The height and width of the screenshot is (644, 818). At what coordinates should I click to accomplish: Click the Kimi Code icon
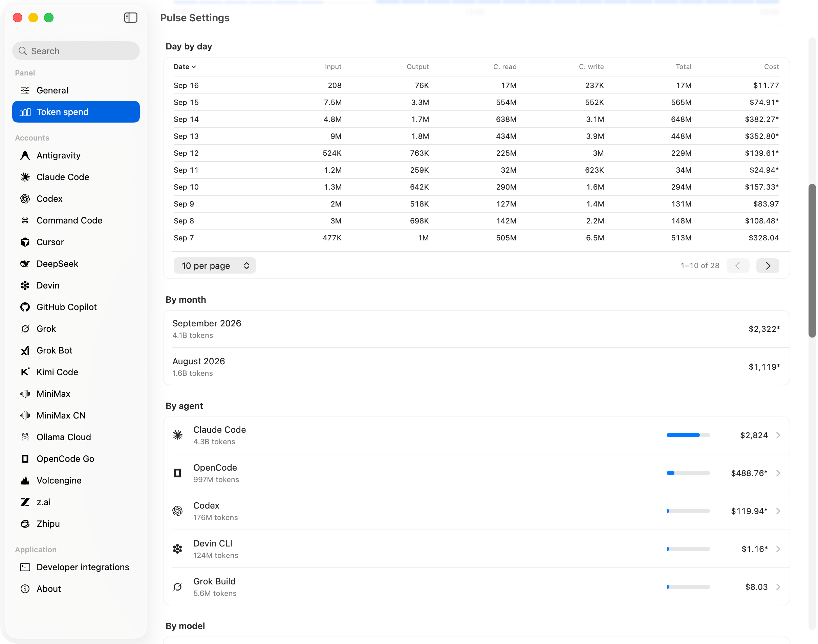25,372
